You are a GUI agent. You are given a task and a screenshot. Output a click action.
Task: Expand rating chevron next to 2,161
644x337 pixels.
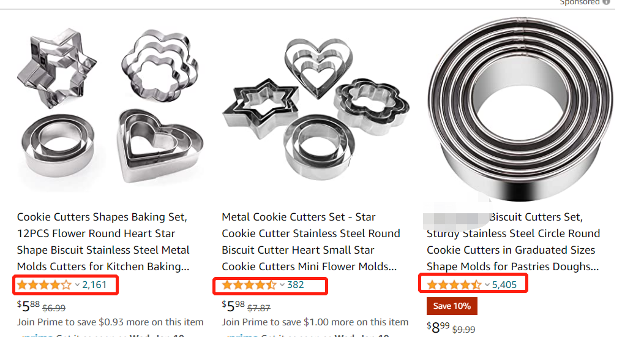pos(77,285)
